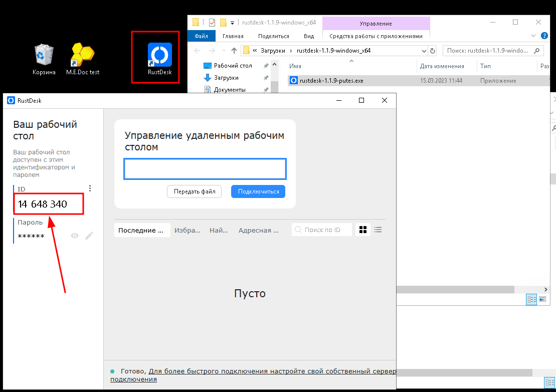Viewport: 556px width, 392px height.
Task: Click the Управление contextual tab header
Action: [376, 24]
